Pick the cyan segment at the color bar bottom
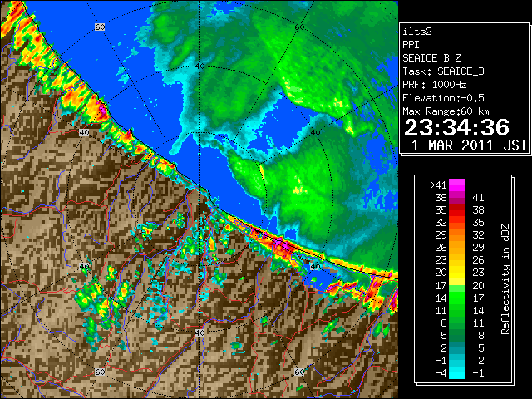The width and height of the screenshot is (532, 399). coord(457,373)
